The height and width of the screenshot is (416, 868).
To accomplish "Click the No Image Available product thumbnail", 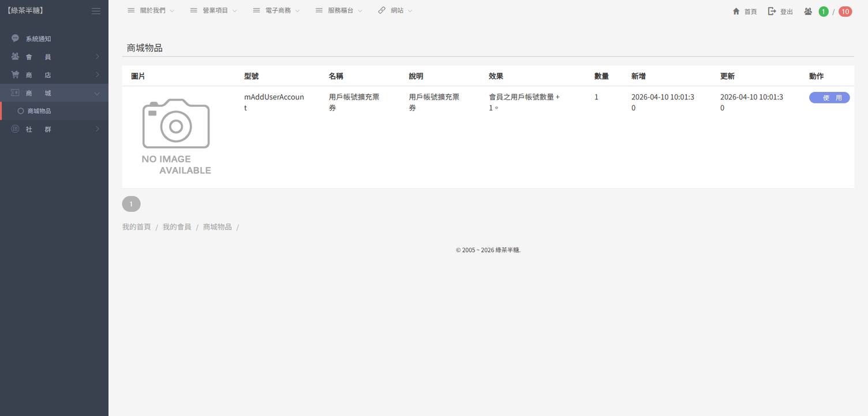I will pyautogui.click(x=176, y=137).
